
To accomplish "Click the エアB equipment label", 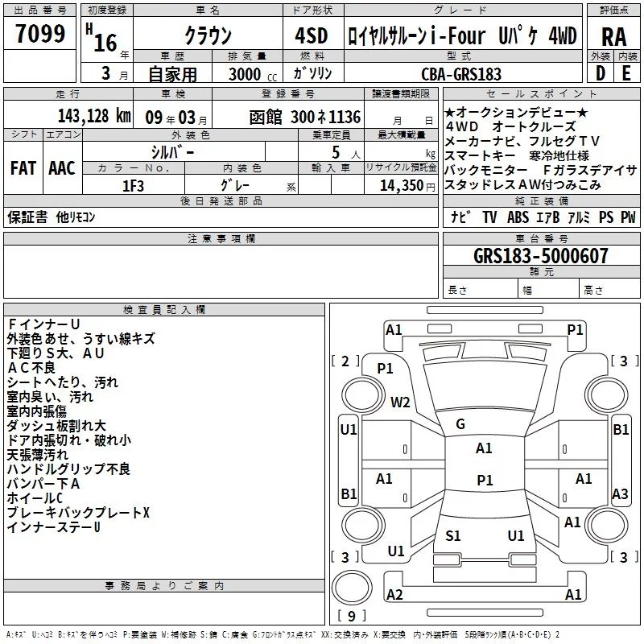I will point(548,217).
